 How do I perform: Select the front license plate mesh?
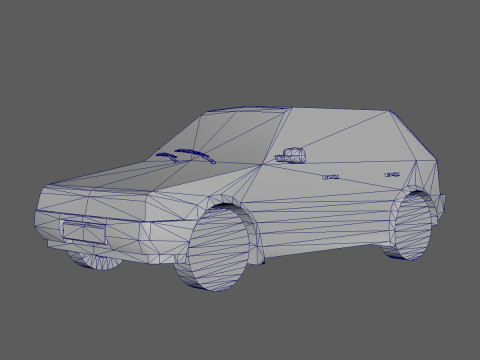[x=84, y=232]
